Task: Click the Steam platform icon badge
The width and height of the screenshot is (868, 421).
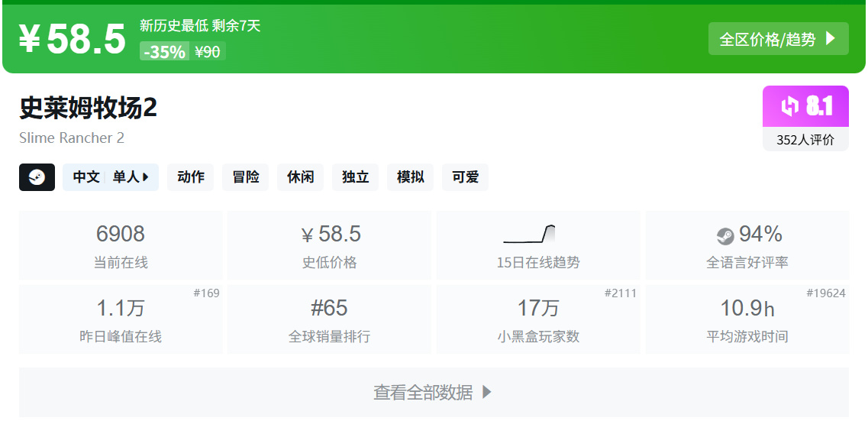Action: coord(37,177)
